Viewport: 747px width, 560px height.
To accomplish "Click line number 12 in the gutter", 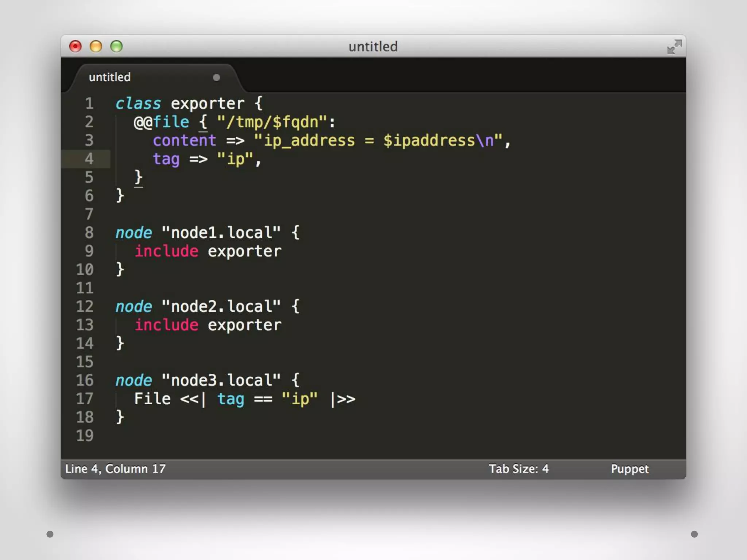I will [x=85, y=306].
